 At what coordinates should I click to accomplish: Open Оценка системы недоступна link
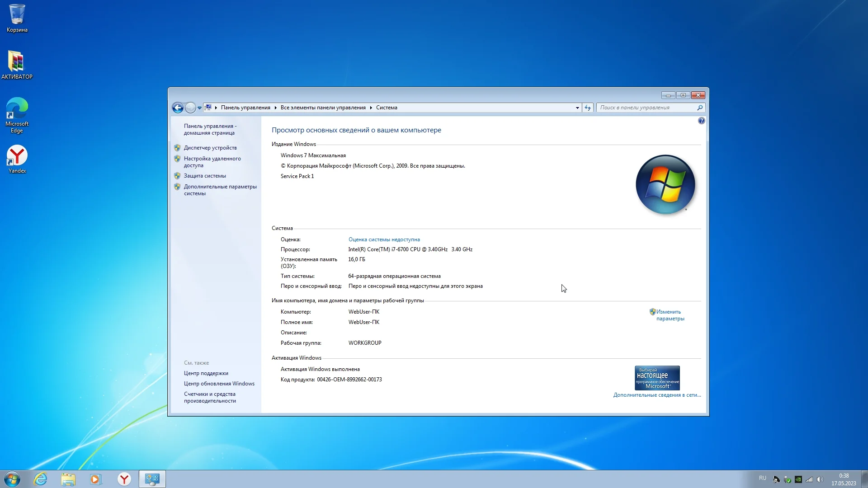tap(384, 239)
